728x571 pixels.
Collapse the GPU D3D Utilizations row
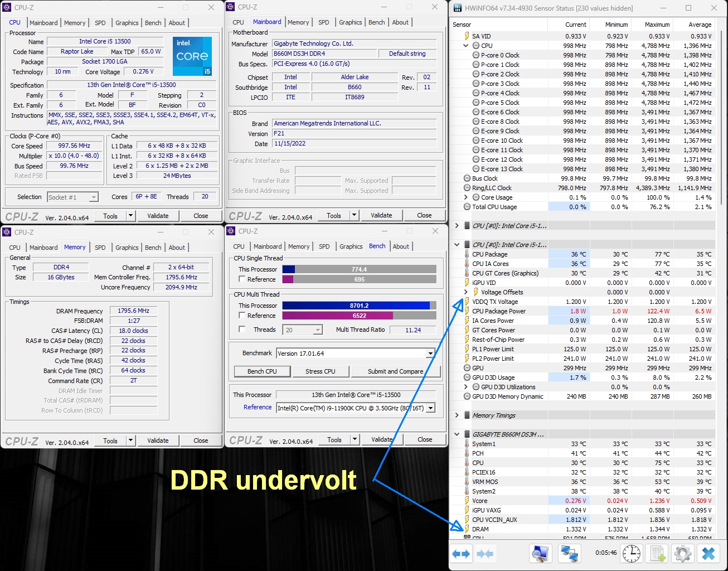(466, 387)
